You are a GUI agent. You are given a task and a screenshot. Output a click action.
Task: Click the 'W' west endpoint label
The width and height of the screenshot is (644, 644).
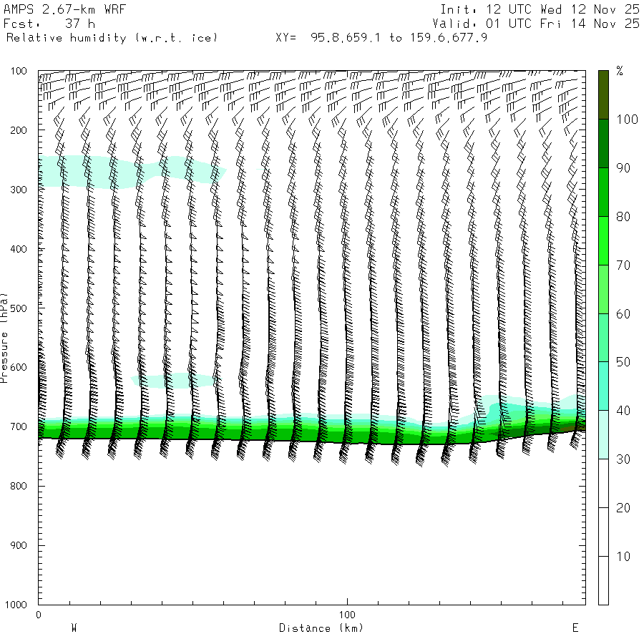pos(74,628)
